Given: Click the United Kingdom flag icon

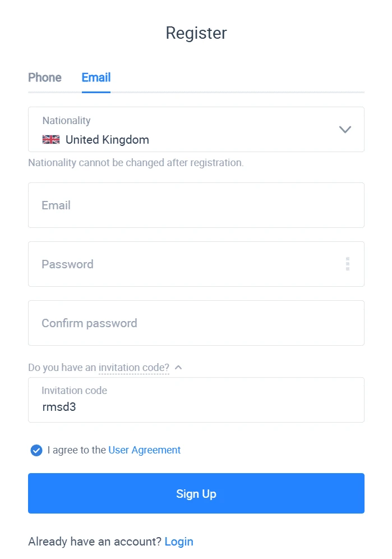Looking at the screenshot, I should (50, 139).
